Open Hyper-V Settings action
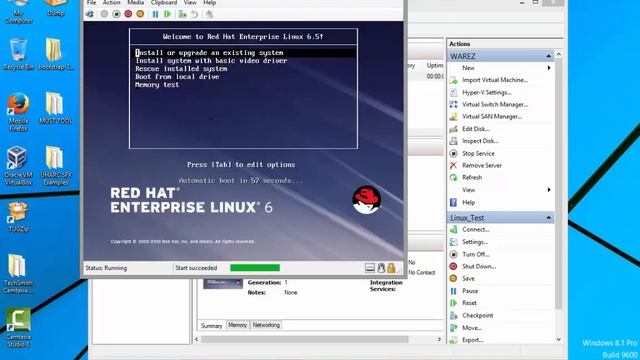Image resolution: width=640 pixels, height=360 pixels. click(487, 92)
